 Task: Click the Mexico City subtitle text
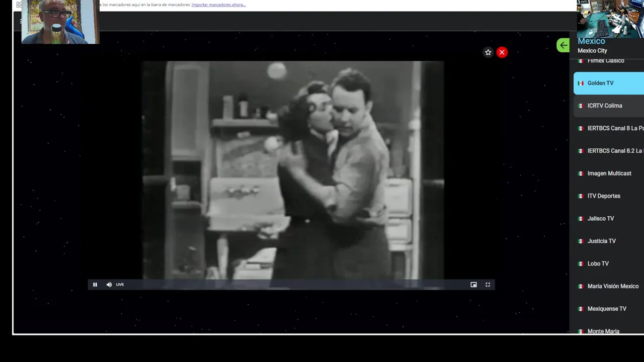[592, 51]
